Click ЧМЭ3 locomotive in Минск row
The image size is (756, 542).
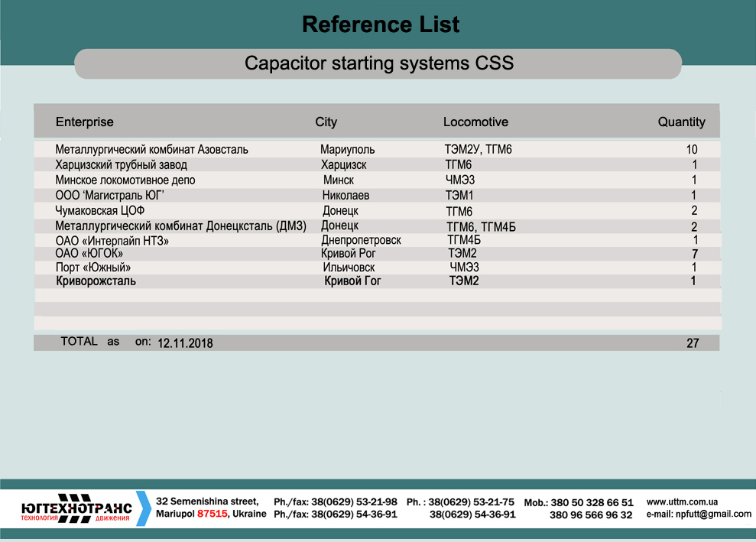coord(460,180)
